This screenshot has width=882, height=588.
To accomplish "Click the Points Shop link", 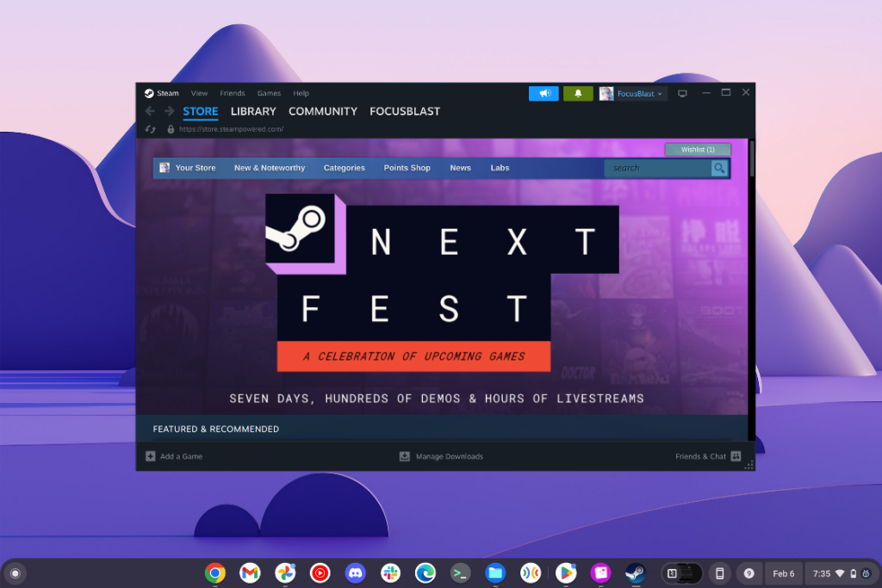I will point(407,168).
